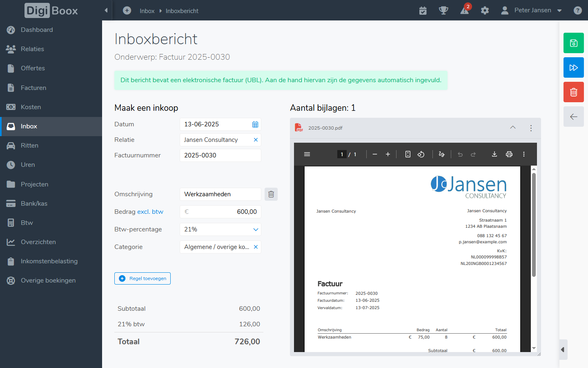Click the Relatie Jansen Consultancy field
This screenshot has width=588, height=368.
click(220, 140)
